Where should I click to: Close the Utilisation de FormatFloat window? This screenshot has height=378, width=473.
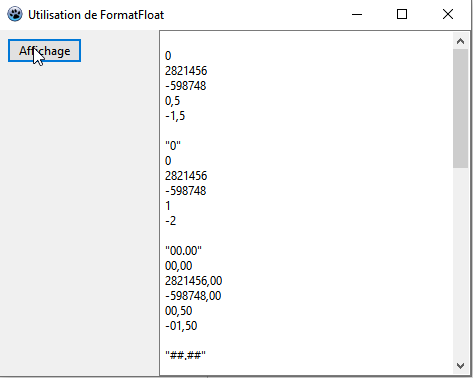[x=448, y=14]
